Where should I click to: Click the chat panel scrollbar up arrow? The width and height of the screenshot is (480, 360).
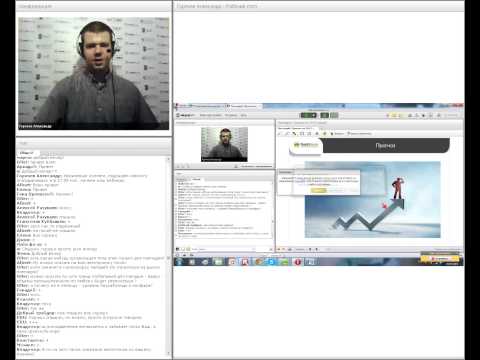(168, 159)
